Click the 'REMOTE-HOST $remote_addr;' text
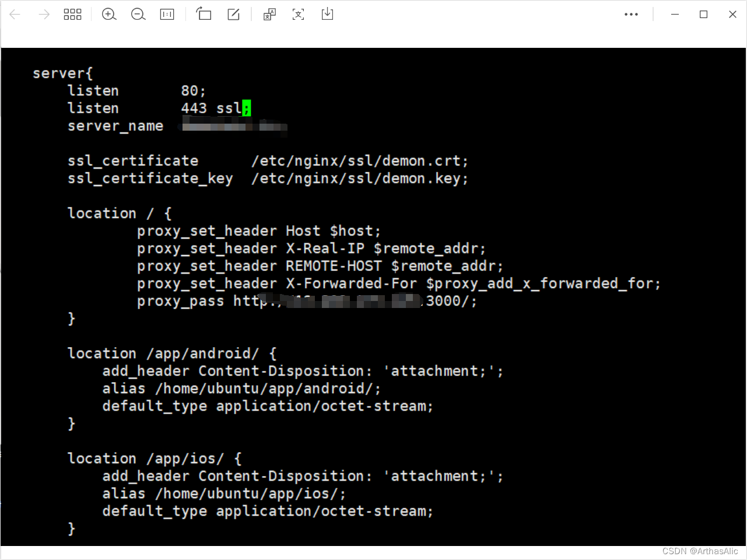Viewport: 747px width, 560px height. coord(394,266)
